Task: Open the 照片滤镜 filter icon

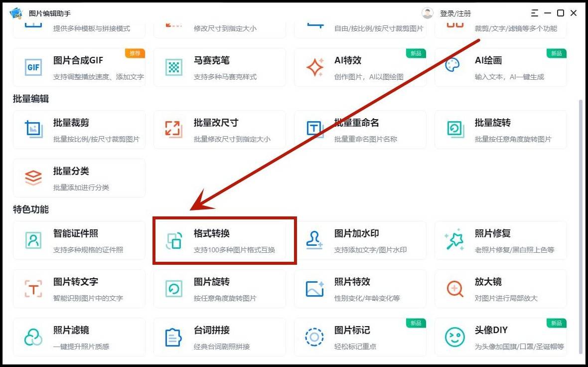Action: 33,337
